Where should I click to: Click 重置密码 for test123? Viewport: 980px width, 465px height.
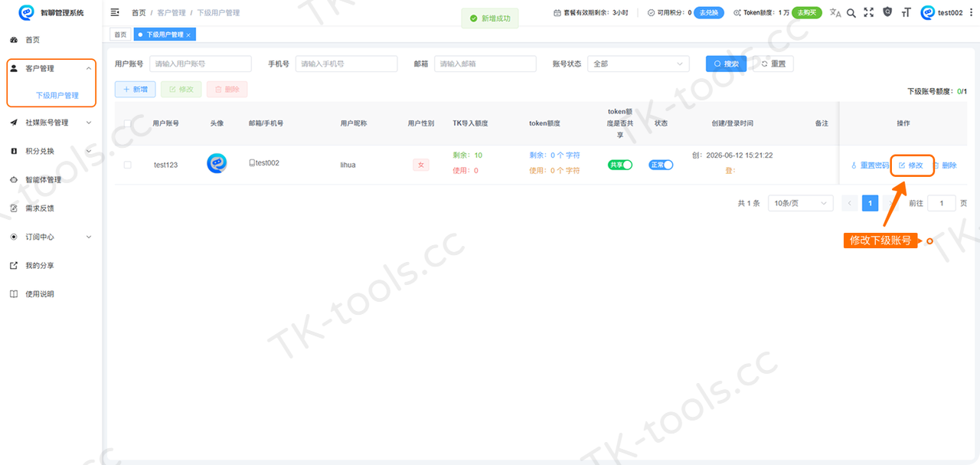click(x=871, y=165)
